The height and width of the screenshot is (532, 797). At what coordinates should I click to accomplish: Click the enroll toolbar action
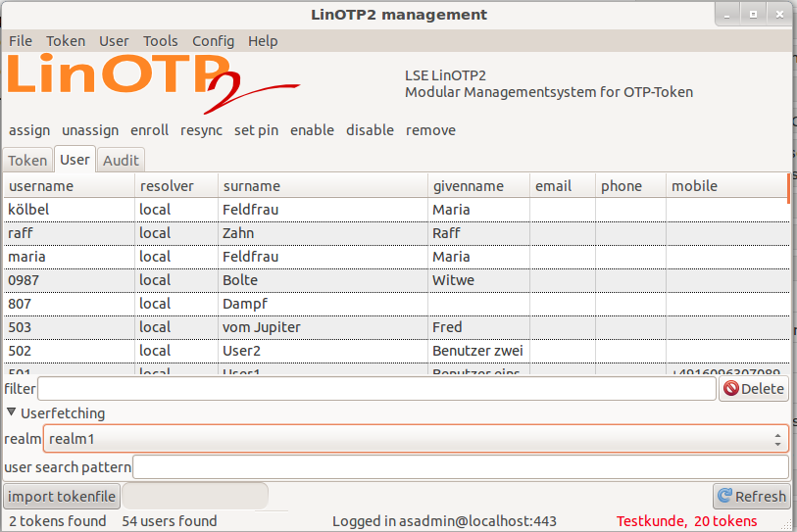[x=149, y=130]
